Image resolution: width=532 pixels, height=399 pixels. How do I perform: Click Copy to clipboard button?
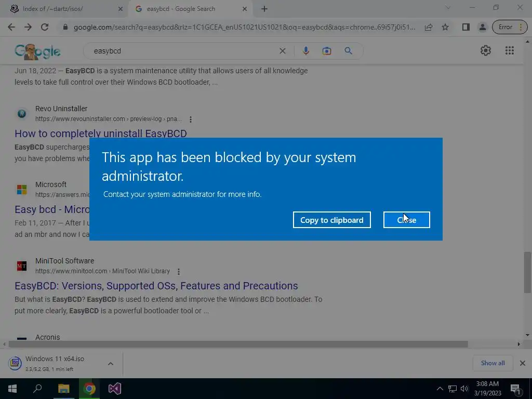tap(332, 220)
